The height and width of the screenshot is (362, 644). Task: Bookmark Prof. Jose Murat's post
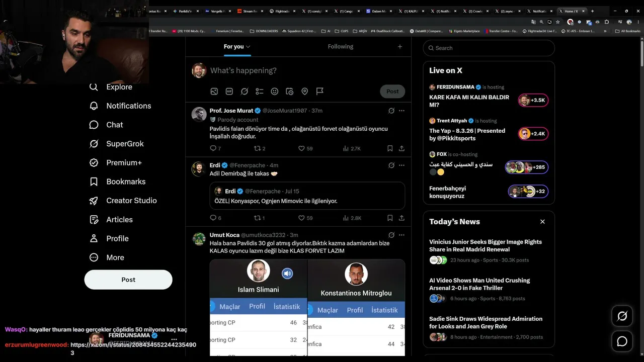click(390, 148)
